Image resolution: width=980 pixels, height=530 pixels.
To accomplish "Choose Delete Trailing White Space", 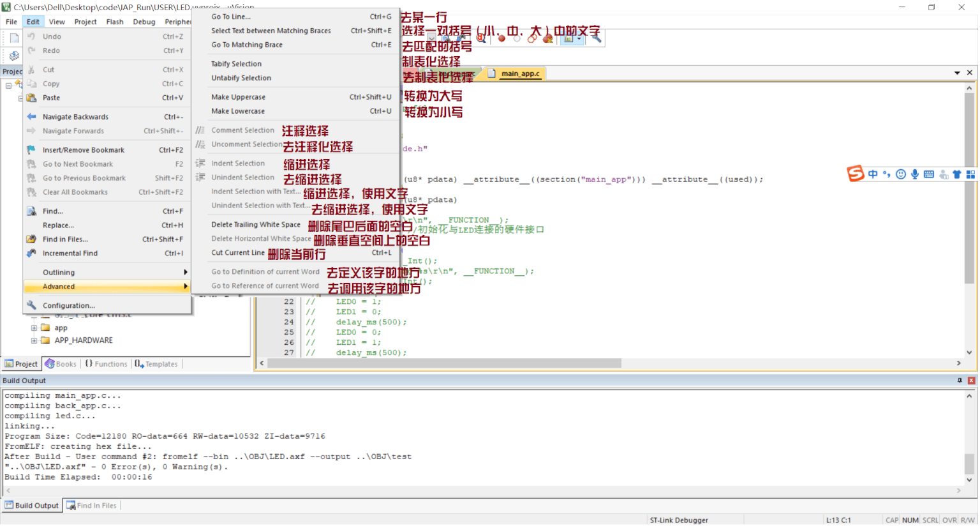I will [296, 225].
